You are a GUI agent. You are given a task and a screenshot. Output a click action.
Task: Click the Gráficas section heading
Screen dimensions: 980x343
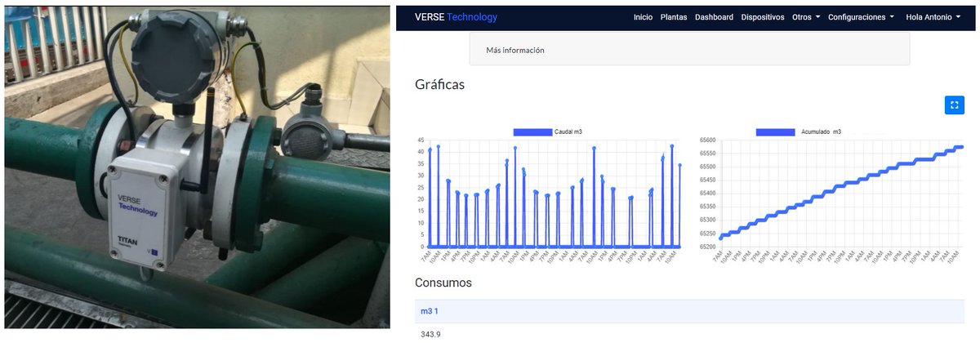pyautogui.click(x=439, y=84)
